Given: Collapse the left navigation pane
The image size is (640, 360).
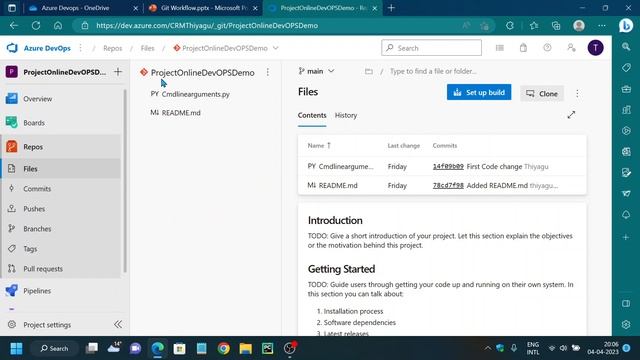Looking at the screenshot, I should pyautogui.click(x=118, y=324).
